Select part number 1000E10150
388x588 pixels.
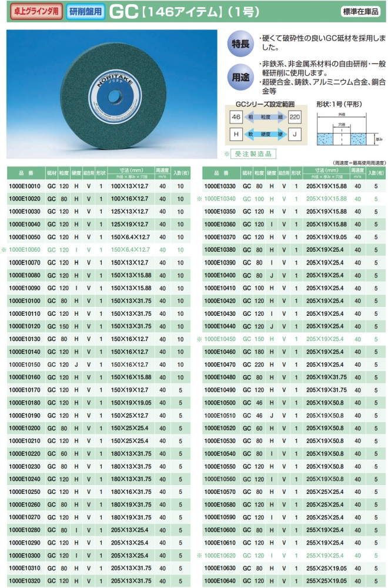[x=25, y=365]
